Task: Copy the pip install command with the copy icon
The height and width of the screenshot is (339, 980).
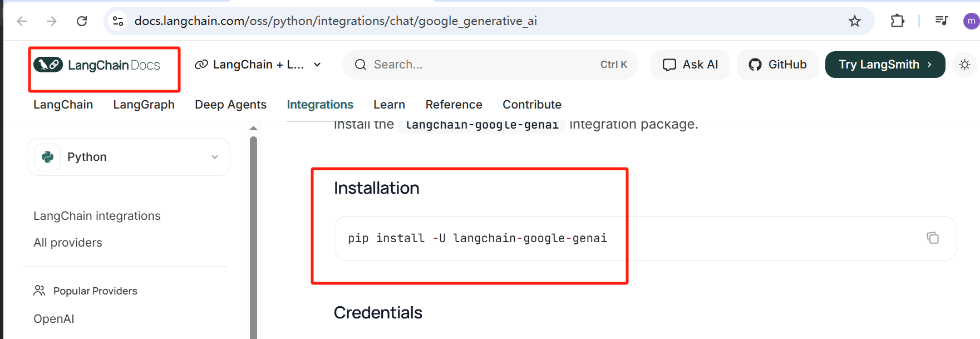Action: click(x=933, y=238)
